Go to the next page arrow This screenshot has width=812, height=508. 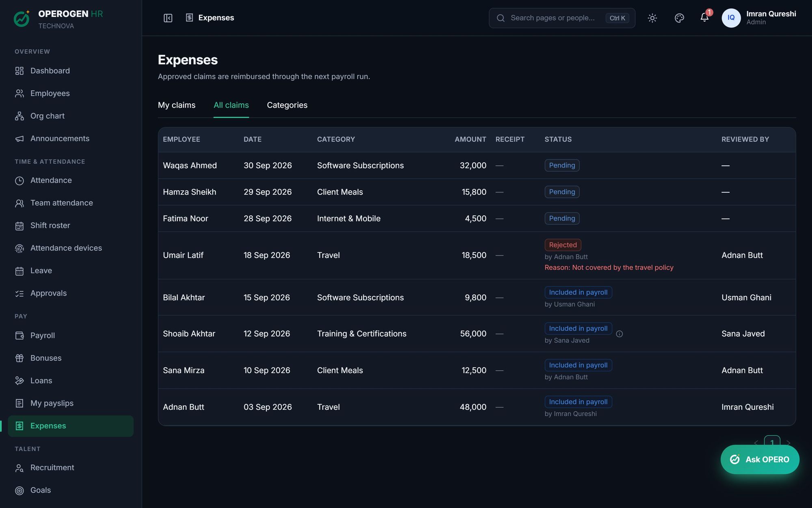point(788,443)
